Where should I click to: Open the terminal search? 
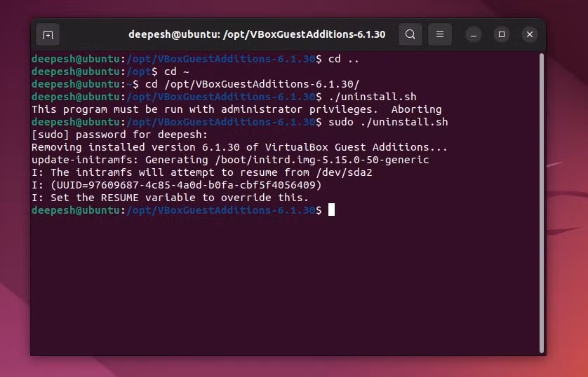tap(410, 34)
